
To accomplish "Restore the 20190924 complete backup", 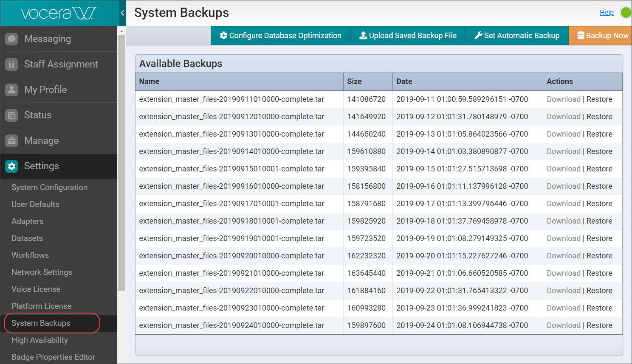I will (600, 325).
